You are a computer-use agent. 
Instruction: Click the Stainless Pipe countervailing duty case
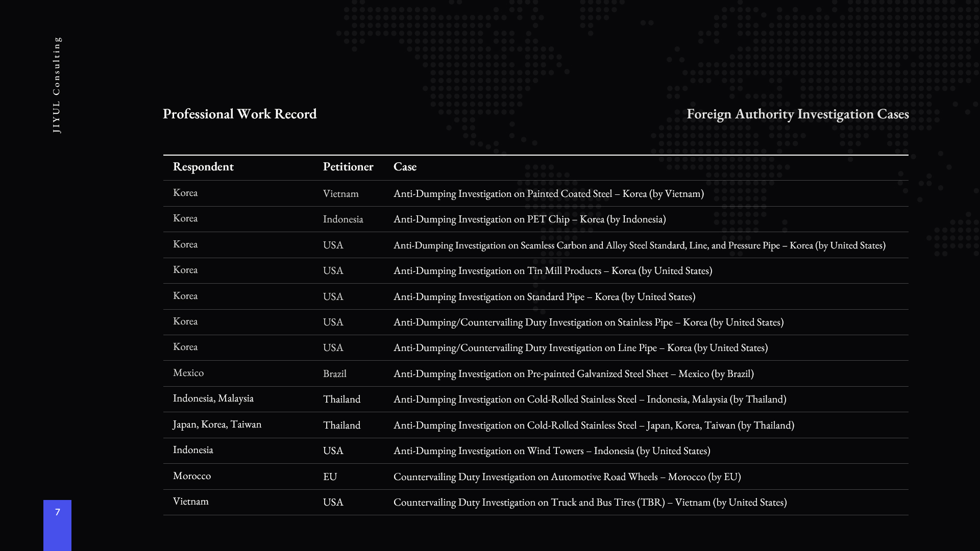click(x=588, y=322)
